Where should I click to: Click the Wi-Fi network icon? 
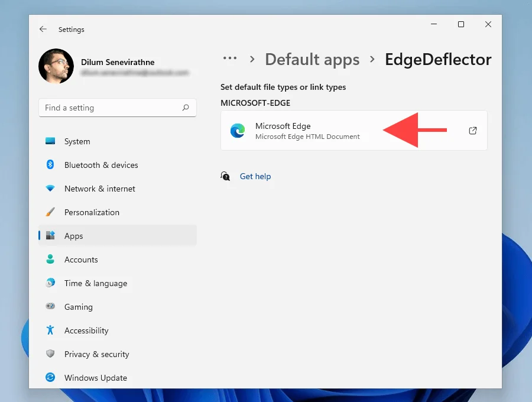[x=50, y=188]
